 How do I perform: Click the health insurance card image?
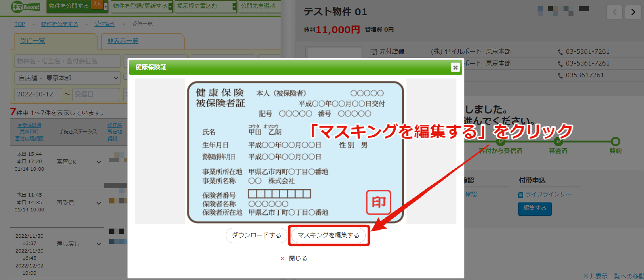295,152
